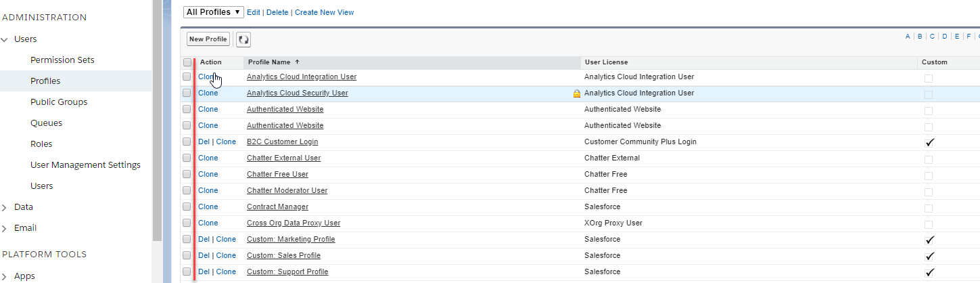Check the B2C Customer Login row checkbox
Viewport: 980px width, 283px height.
coord(187,142)
